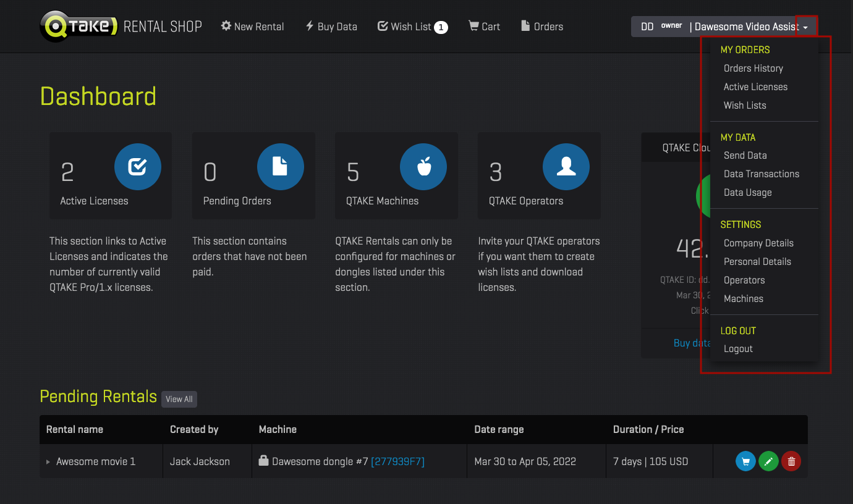Click the Mar 30 to Apr 05, 2022 cell
The width and height of the screenshot is (853, 504).
[525, 461]
